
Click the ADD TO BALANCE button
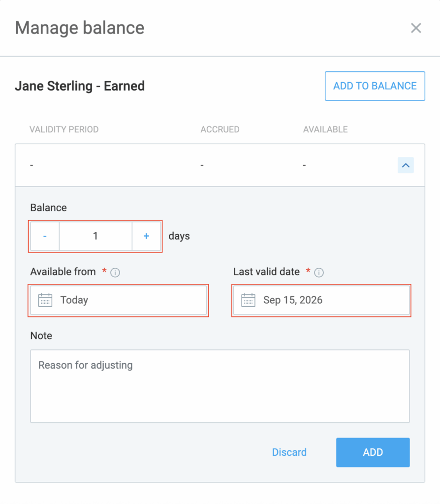(375, 86)
